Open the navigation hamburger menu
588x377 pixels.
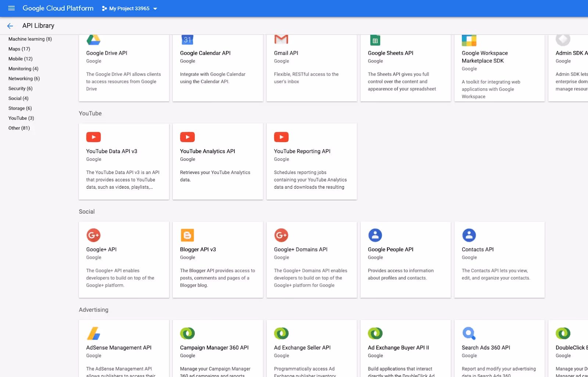tap(11, 8)
